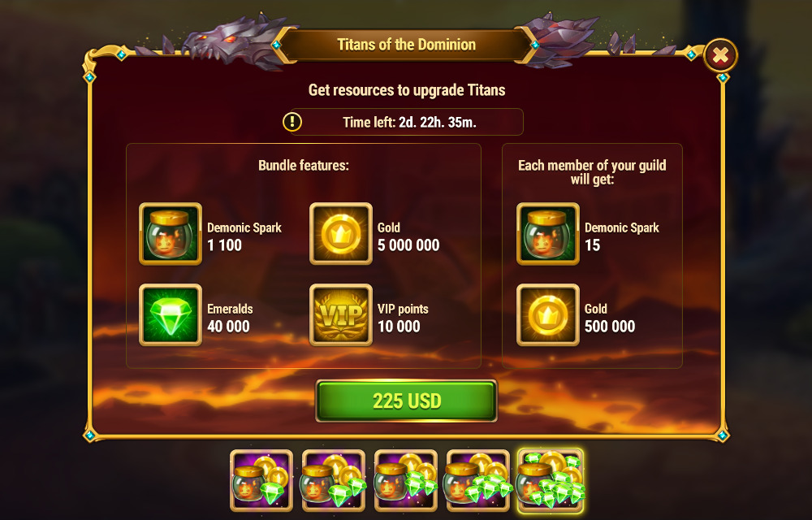Click the Bundle features heading

(304, 165)
